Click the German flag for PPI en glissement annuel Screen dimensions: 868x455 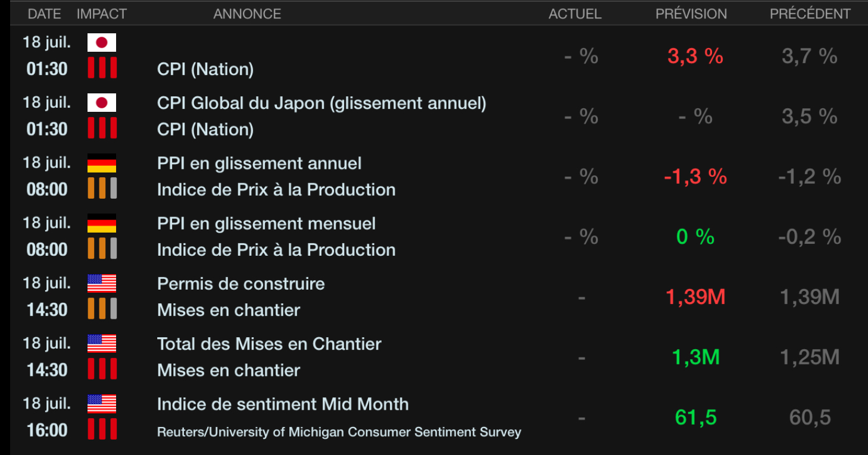coord(102,163)
